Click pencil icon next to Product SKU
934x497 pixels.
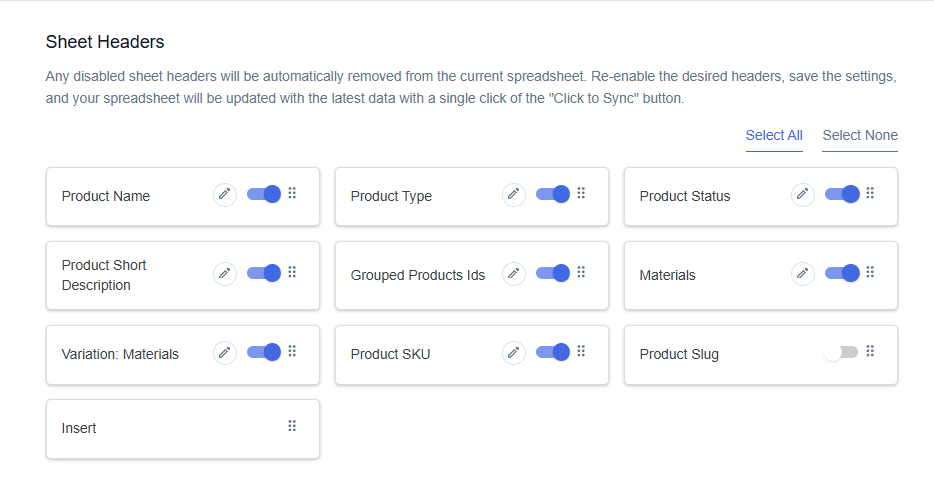[x=513, y=353]
